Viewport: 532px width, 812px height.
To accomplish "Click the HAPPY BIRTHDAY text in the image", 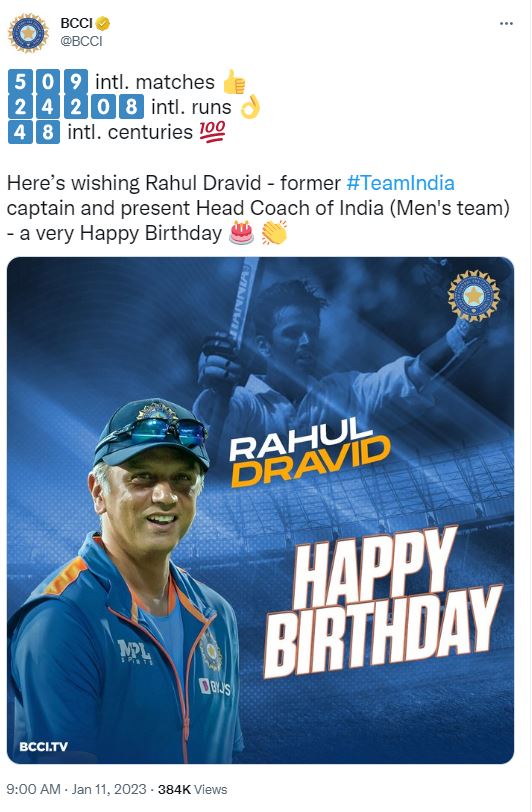I will pos(382,603).
